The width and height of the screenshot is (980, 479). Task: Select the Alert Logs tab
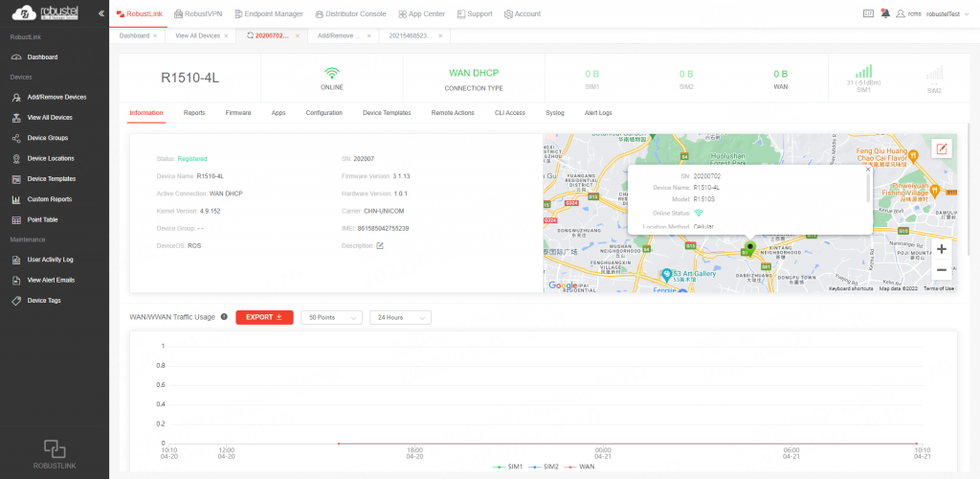click(598, 113)
